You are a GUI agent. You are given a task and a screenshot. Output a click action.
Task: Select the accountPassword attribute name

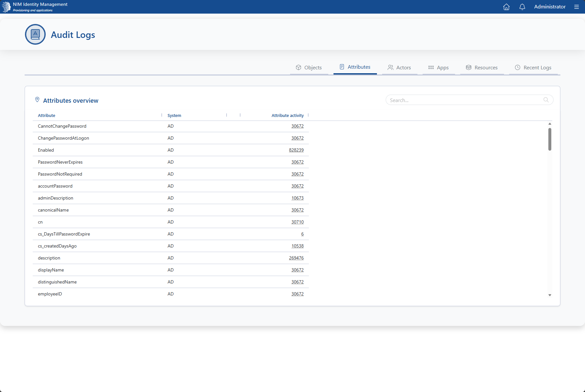55,186
